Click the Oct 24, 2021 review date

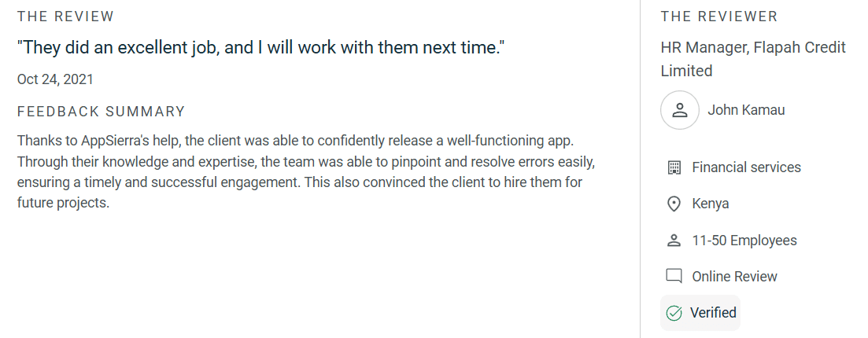pos(55,79)
